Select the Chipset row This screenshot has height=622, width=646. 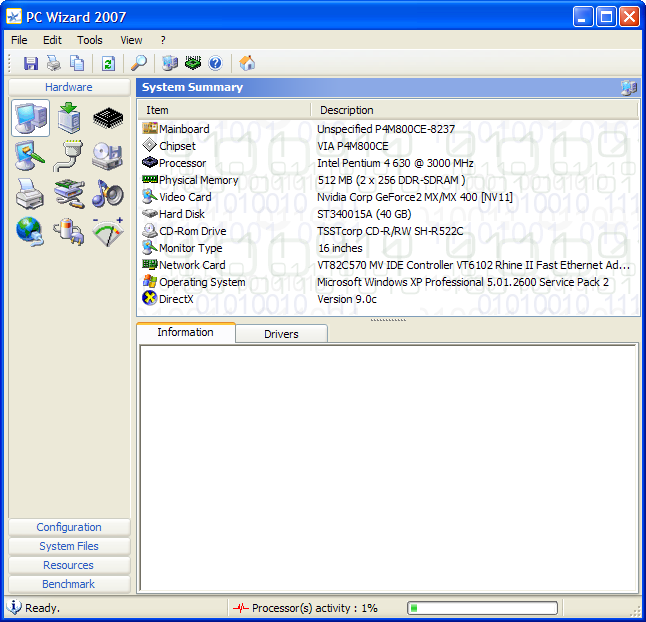click(x=388, y=146)
